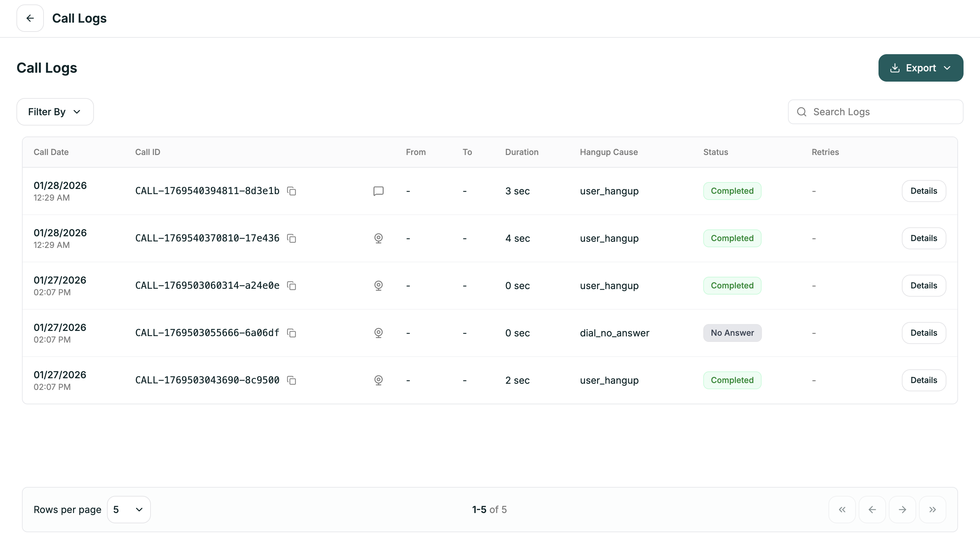
Task: Click the No Answer status badge
Action: click(x=732, y=333)
